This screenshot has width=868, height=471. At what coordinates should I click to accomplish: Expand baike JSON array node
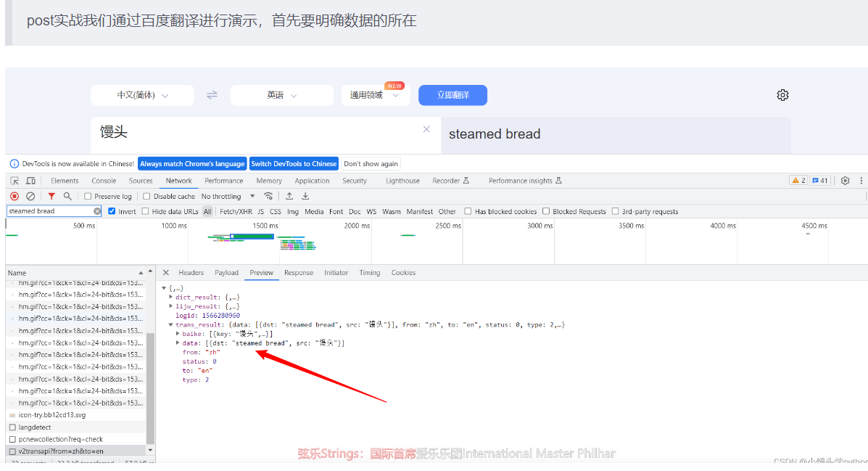(x=178, y=334)
